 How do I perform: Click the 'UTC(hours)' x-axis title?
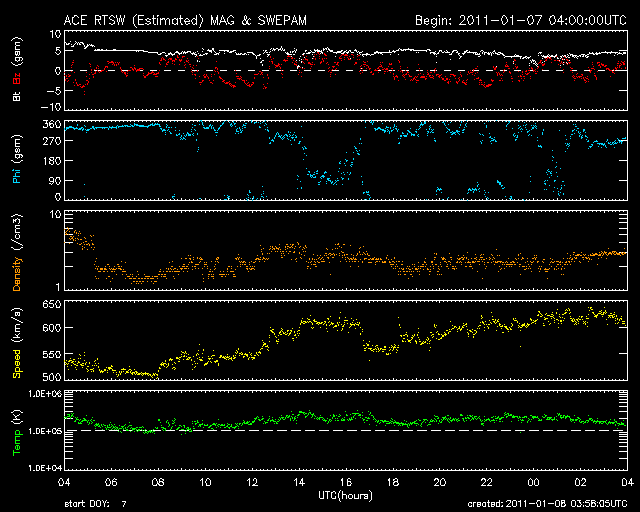pos(345,496)
